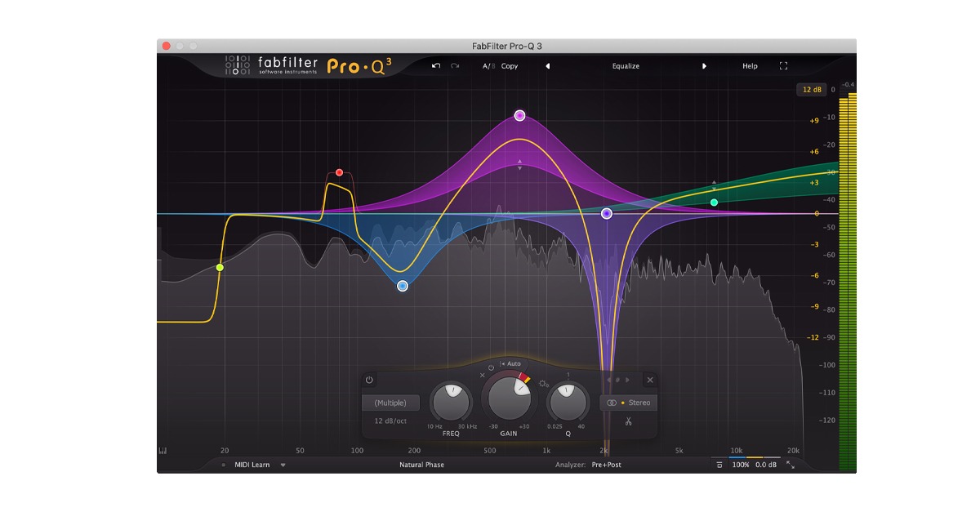Open the 12 dB display range dropdown
This screenshot has height=512, width=980.
[812, 90]
